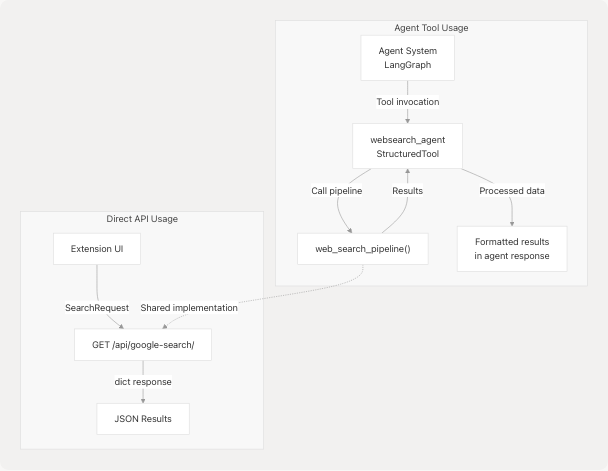Click the Extension UI node
608x471 pixels.
point(97,248)
